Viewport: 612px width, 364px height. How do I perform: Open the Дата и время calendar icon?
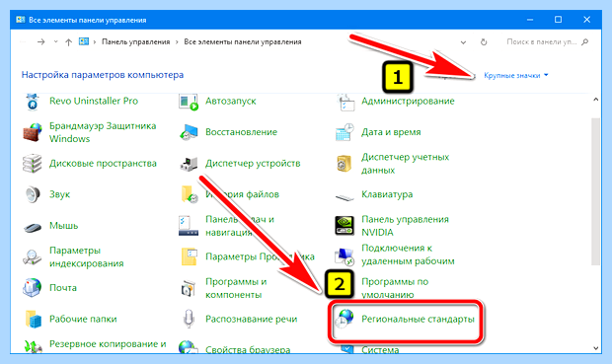(x=345, y=132)
